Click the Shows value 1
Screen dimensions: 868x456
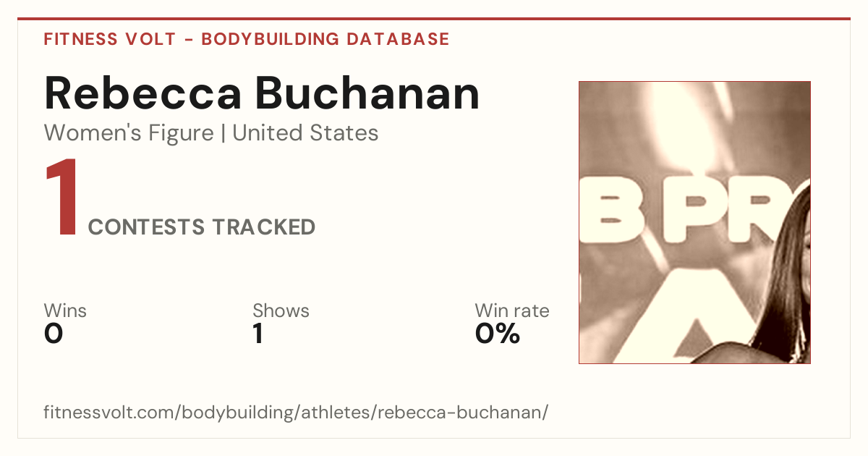click(x=258, y=334)
